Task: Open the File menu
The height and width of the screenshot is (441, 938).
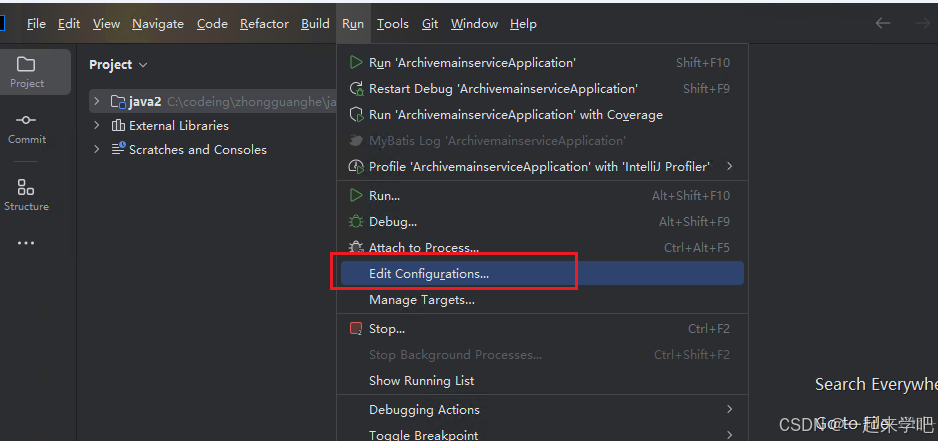Action: click(x=36, y=23)
